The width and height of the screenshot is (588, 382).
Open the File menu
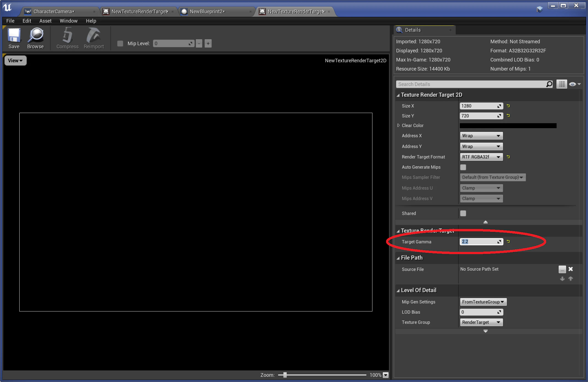point(10,21)
